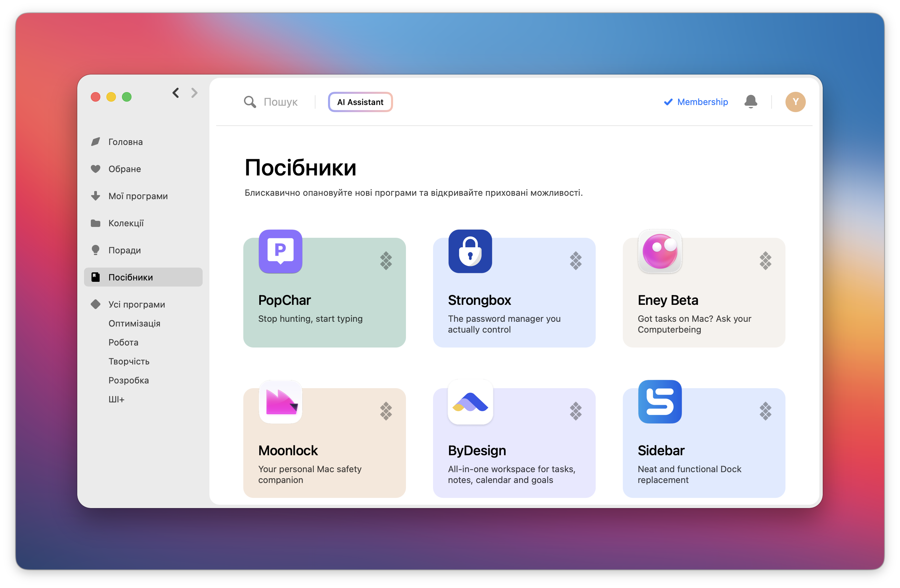Click the diamond badge on PopChar card

click(386, 261)
